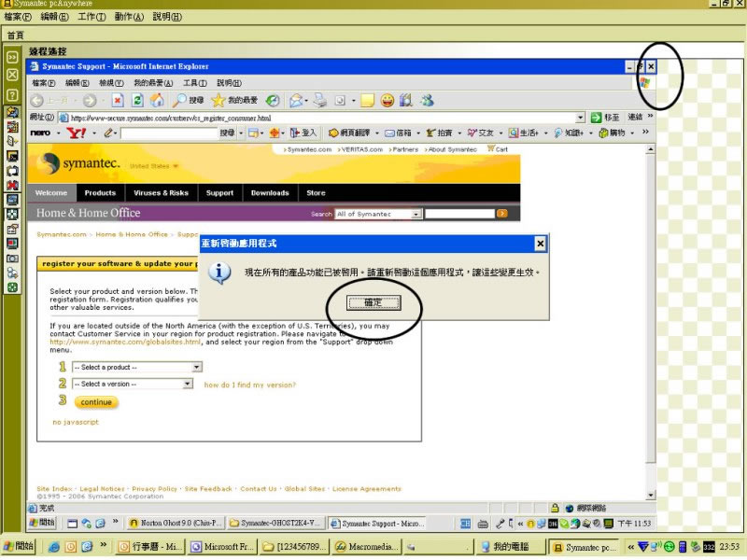The image size is (747, 560).
Task: Click IE Refresh page icon
Action: click(137, 101)
